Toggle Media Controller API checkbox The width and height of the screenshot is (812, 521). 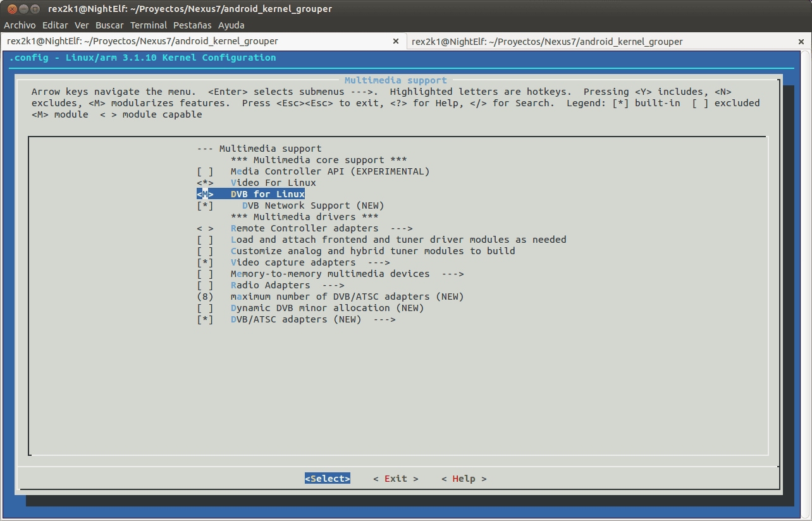click(x=205, y=171)
